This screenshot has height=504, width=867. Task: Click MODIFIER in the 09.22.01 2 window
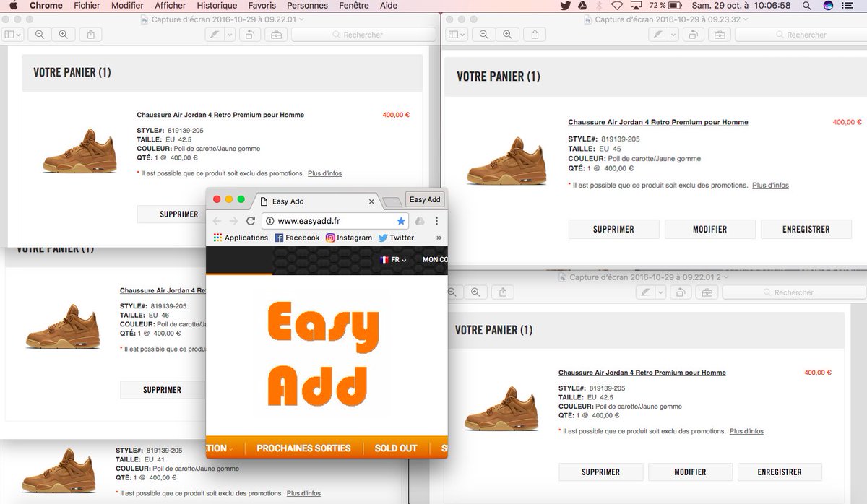690,472
